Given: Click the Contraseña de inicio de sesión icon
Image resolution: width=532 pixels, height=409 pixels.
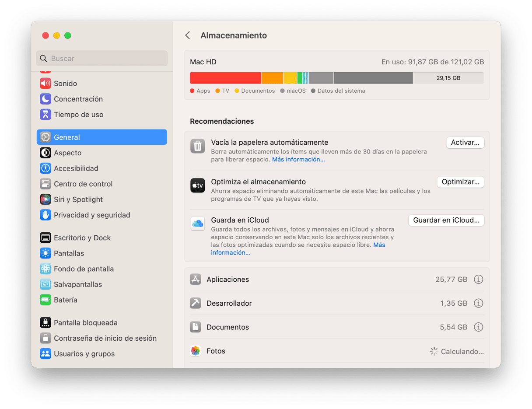Looking at the screenshot, I should [x=45, y=338].
